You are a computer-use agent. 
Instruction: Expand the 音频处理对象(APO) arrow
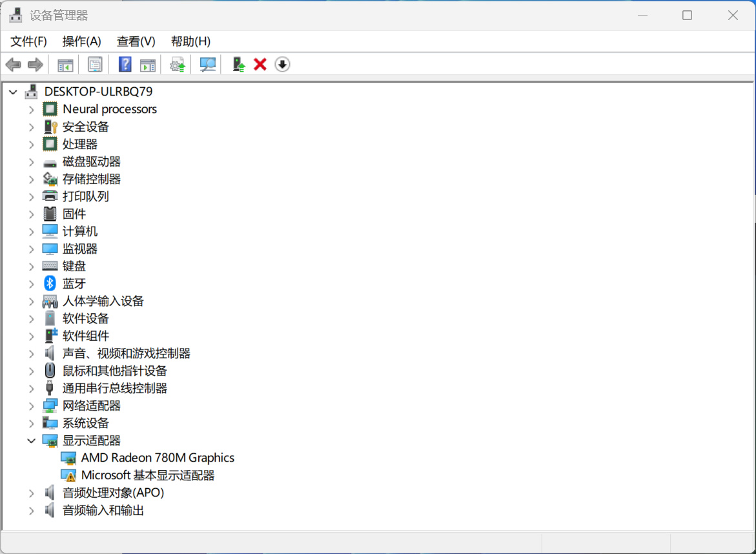tap(32, 493)
